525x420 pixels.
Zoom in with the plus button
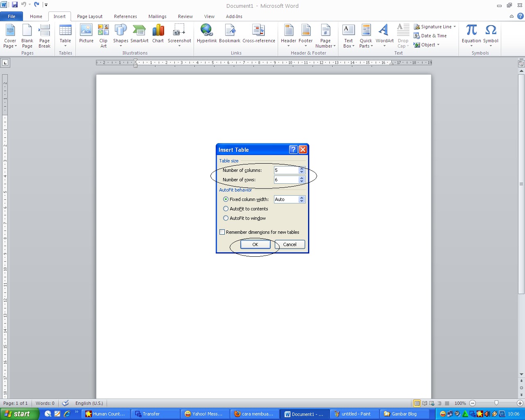(520, 403)
